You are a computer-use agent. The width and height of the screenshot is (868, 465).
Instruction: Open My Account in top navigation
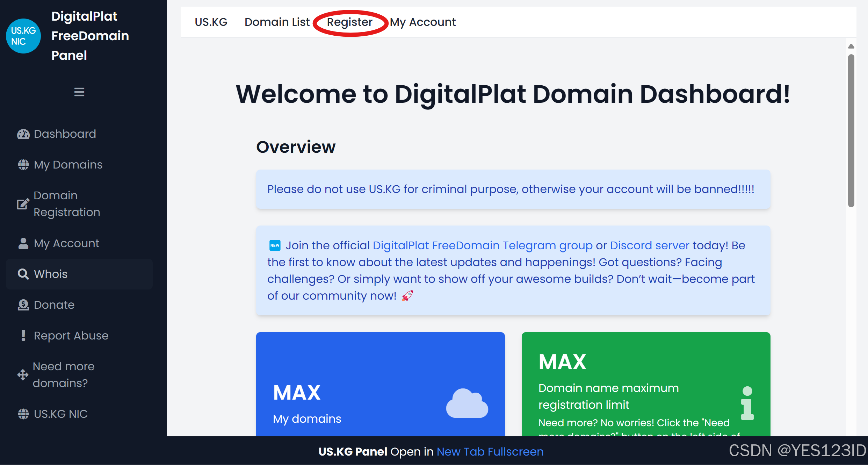coord(422,22)
